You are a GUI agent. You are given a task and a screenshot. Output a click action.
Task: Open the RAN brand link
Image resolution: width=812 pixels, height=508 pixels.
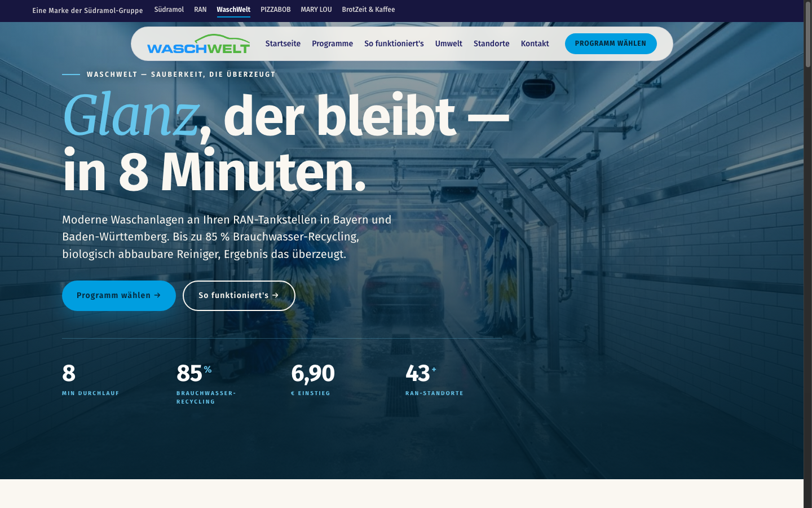coord(200,10)
